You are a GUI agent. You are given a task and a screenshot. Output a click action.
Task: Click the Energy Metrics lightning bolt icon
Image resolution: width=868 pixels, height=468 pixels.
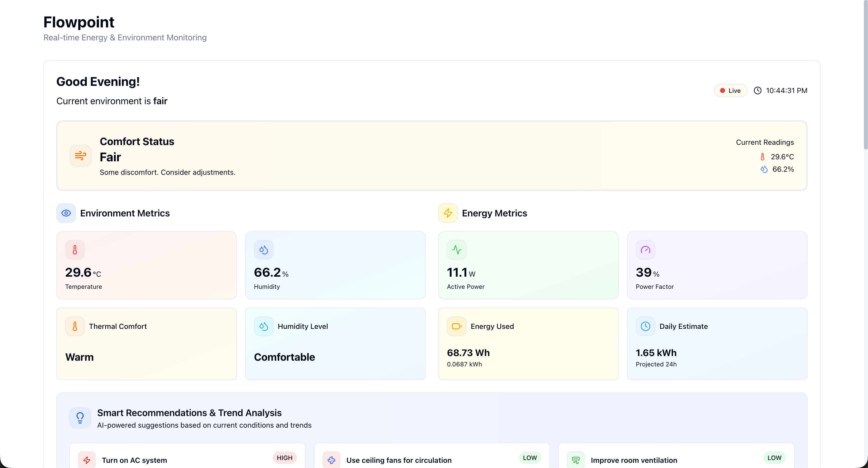pos(448,213)
